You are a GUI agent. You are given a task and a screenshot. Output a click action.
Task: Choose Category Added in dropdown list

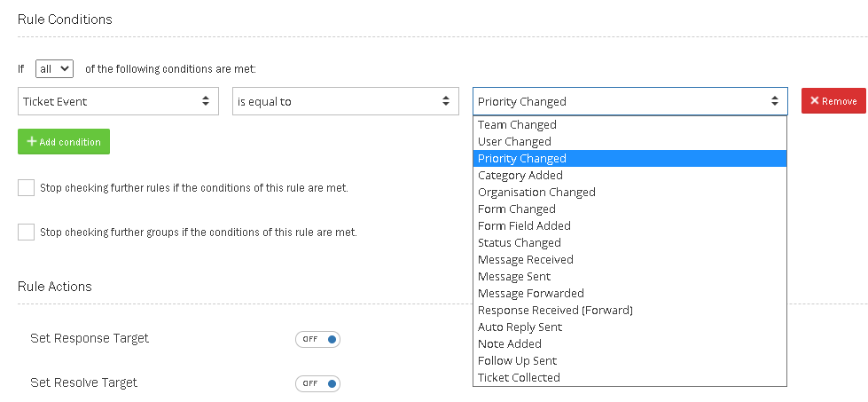coord(520,176)
